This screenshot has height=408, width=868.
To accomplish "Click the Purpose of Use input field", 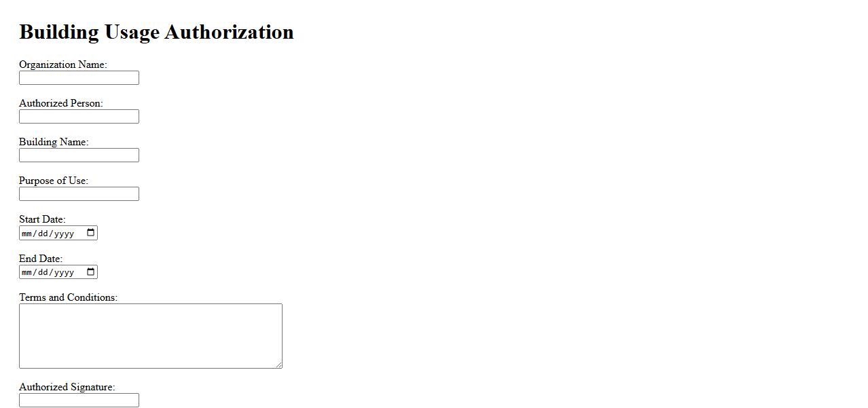I will click(x=79, y=194).
